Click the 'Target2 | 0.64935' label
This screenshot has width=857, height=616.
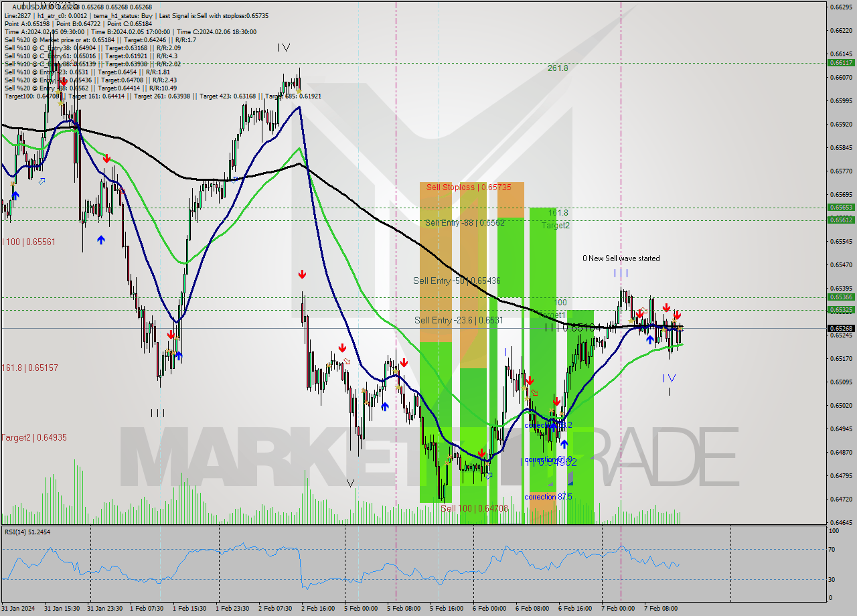[x=33, y=437]
